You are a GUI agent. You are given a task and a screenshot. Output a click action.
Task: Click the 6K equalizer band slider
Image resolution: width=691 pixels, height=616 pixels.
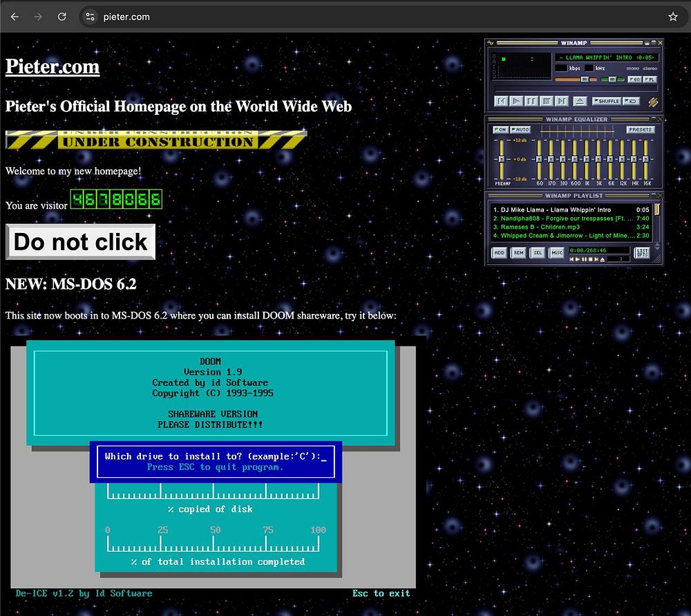tap(610, 159)
